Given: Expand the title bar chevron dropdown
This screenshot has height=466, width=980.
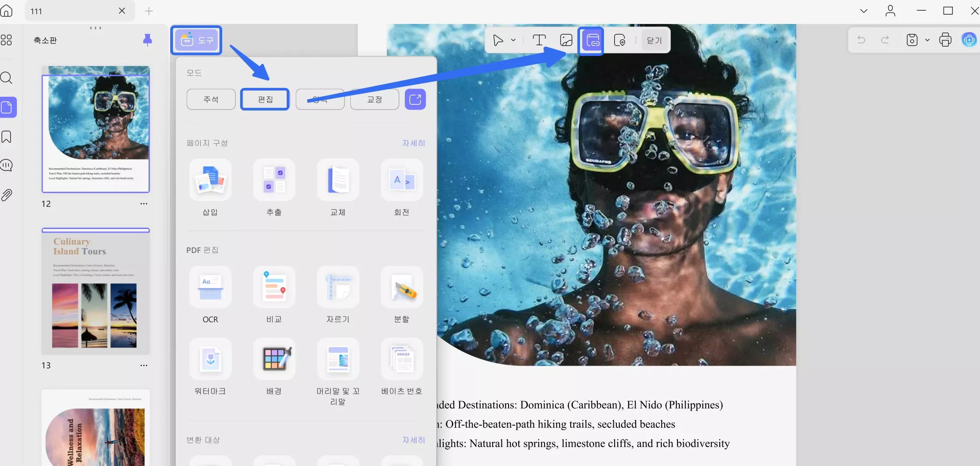Looking at the screenshot, I should pyautogui.click(x=864, y=11).
